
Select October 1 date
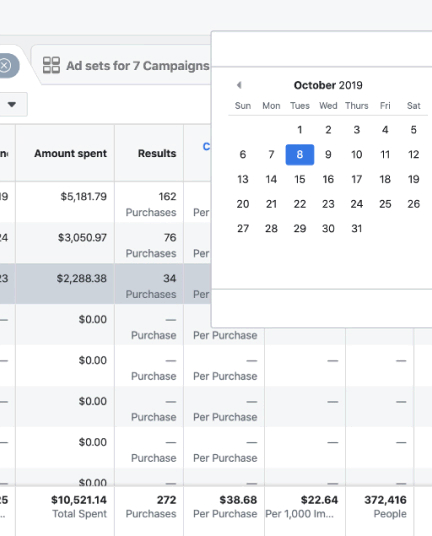pyautogui.click(x=300, y=130)
